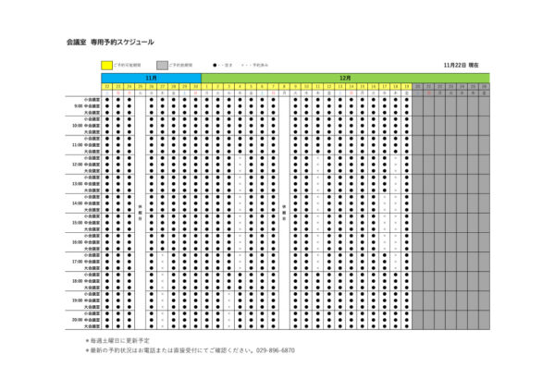Click the dot for 20:00 大会議室 on December 19
This screenshot has width=555, height=392.
407,326
